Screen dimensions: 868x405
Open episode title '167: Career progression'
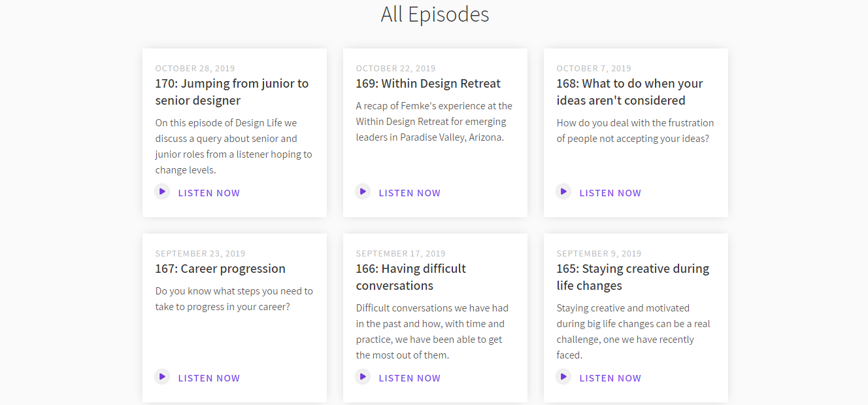pos(220,269)
